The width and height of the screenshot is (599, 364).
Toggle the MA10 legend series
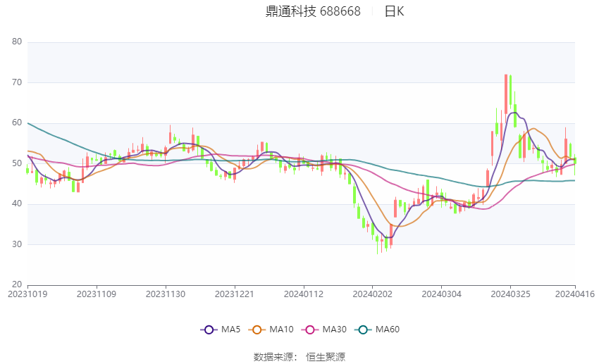point(271,330)
